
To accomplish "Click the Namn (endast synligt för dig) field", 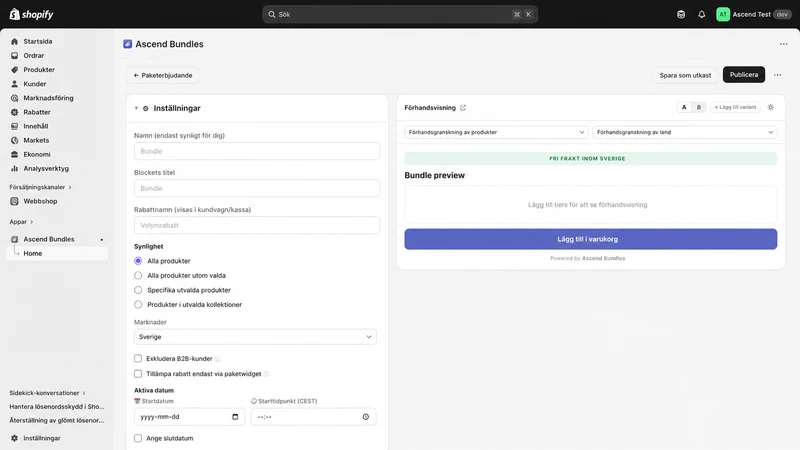I will [x=257, y=151].
